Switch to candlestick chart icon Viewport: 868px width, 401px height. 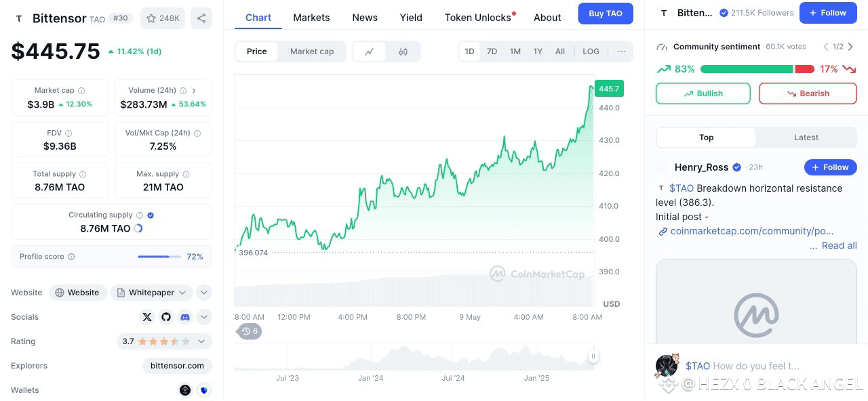click(403, 51)
